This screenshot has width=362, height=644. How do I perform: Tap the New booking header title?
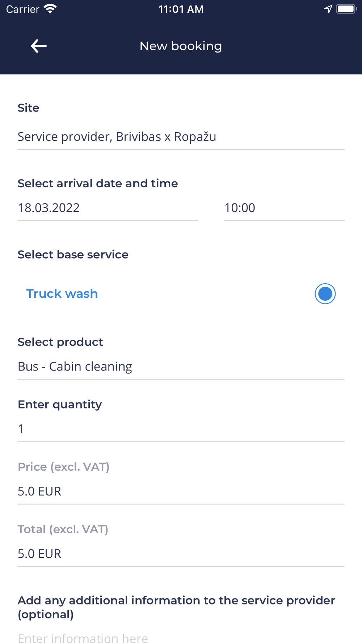click(181, 46)
